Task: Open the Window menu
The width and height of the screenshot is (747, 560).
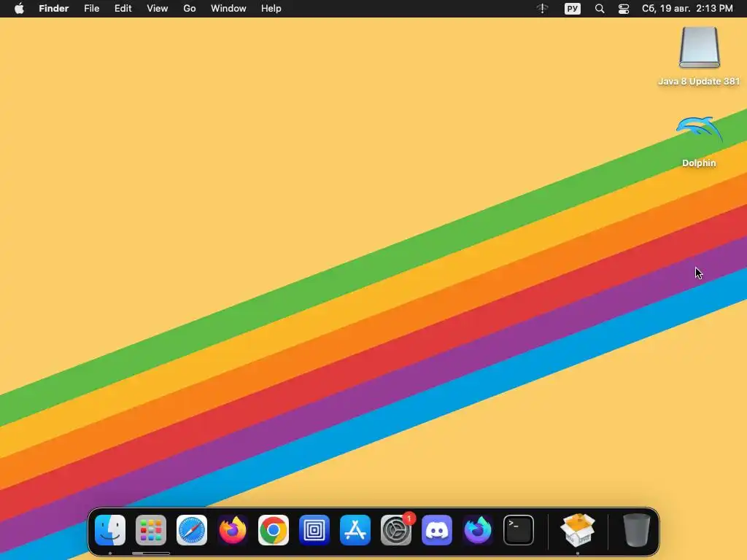Action: coord(228,9)
